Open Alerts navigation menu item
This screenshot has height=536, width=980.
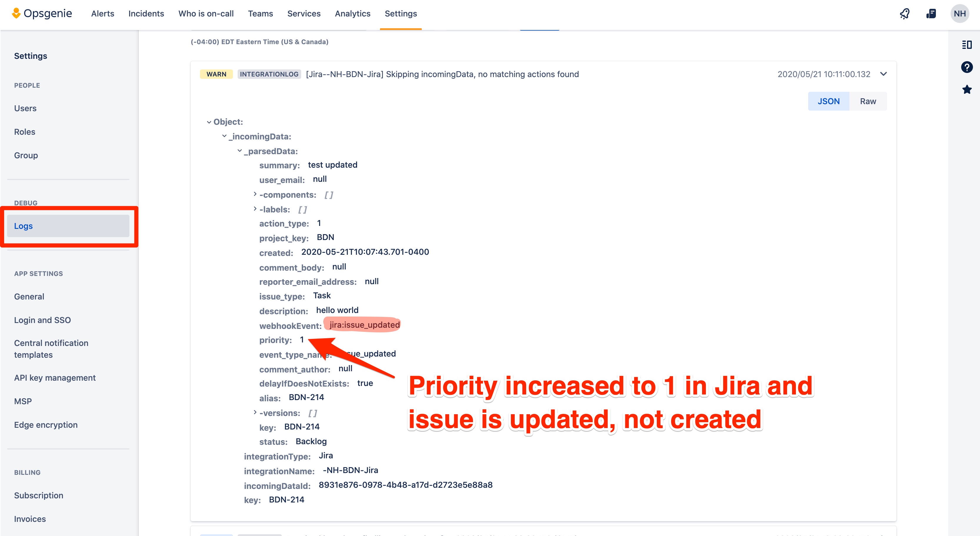(x=103, y=13)
